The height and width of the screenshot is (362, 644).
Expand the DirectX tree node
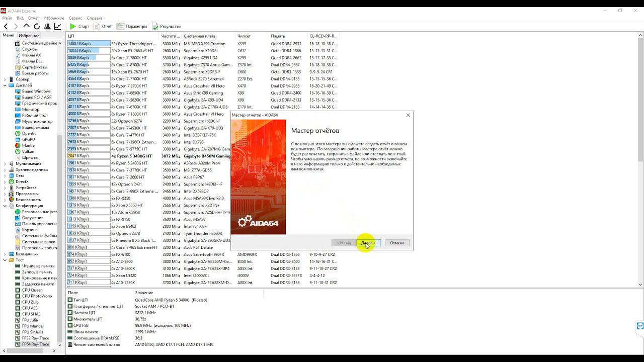(5, 182)
